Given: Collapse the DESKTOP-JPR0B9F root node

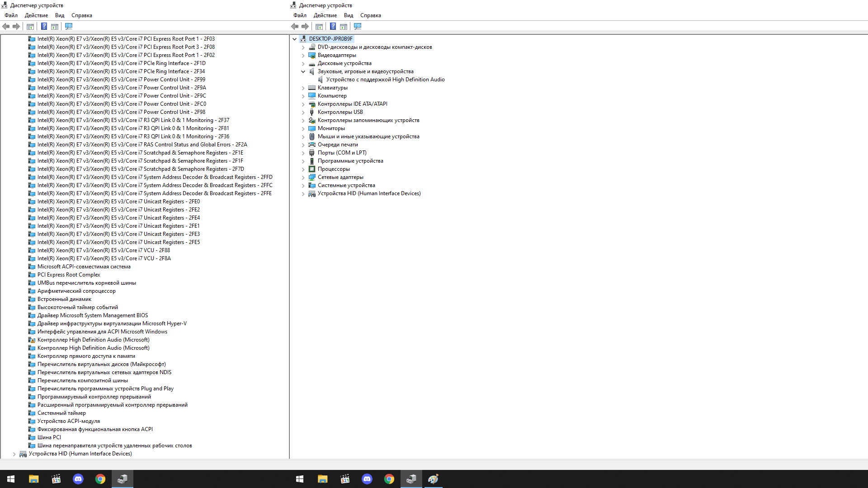Looking at the screenshot, I should click(295, 39).
